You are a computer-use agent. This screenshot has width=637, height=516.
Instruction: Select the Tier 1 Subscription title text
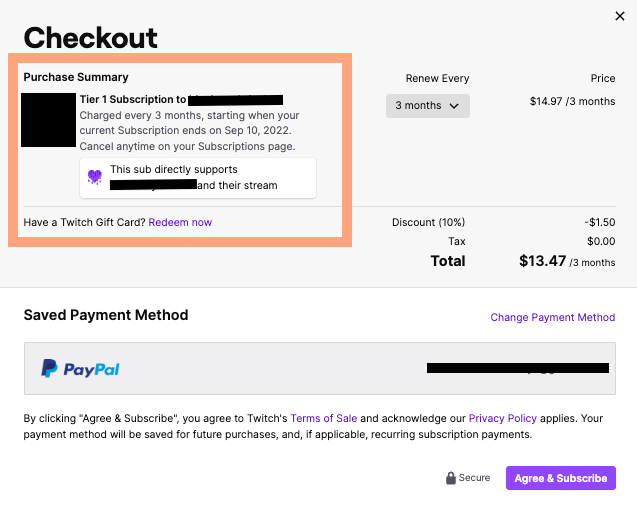click(x=132, y=99)
